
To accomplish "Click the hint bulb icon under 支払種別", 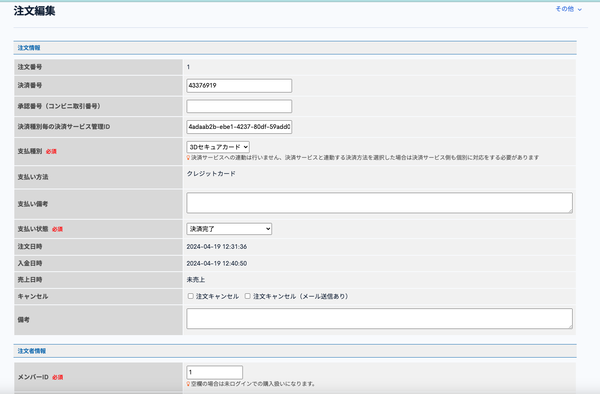I will click(188, 158).
